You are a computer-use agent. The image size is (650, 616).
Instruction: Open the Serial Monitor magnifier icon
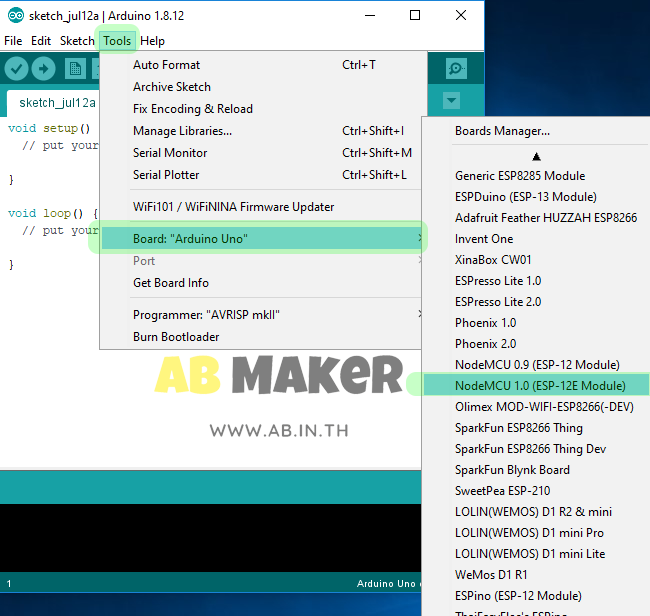coord(456,68)
